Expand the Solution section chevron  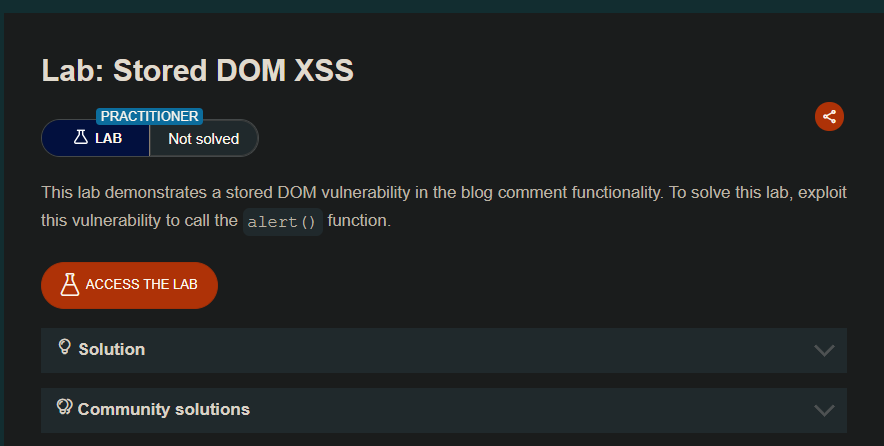click(x=824, y=350)
